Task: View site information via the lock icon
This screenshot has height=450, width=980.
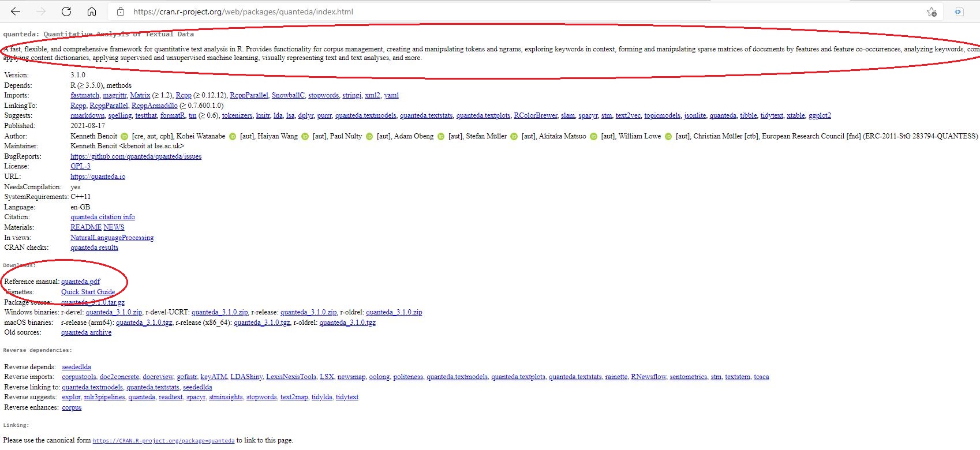Action: (x=121, y=12)
